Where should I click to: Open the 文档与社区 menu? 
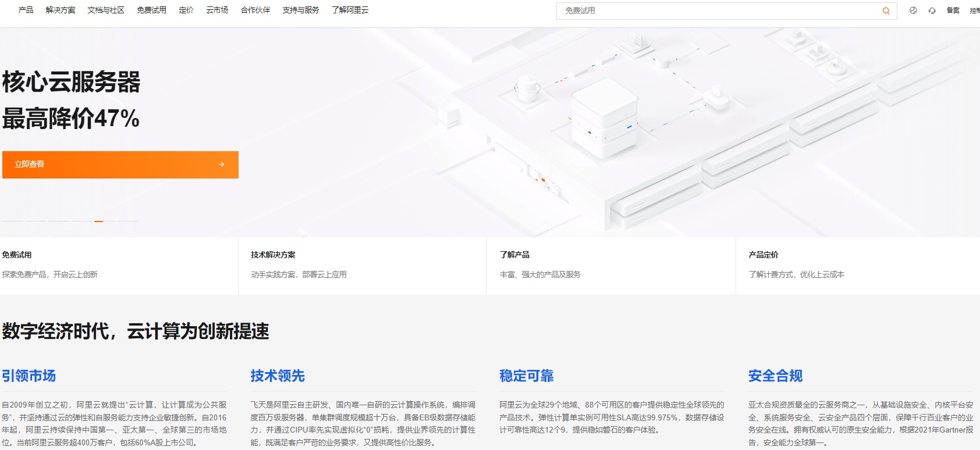click(x=106, y=10)
